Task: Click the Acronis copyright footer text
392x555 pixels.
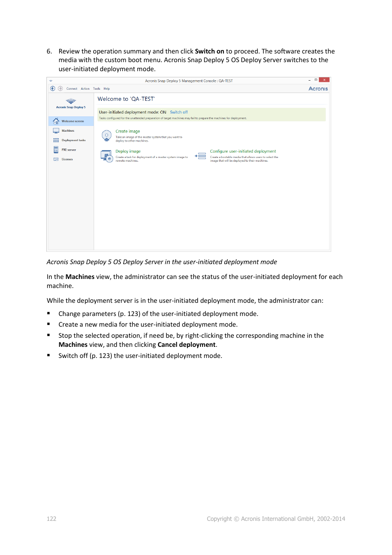Action: click(x=276, y=519)
